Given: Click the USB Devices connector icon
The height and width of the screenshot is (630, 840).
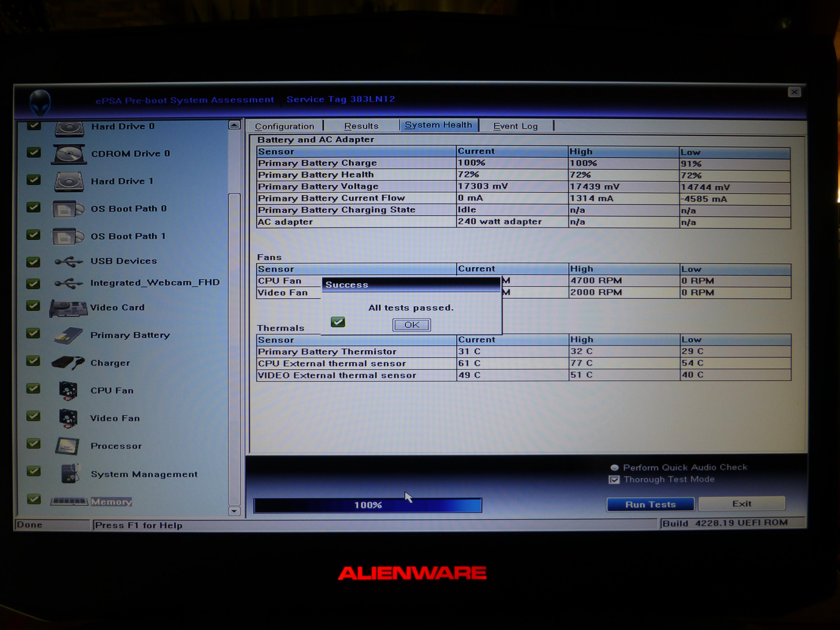Looking at the screenshot, I should pyautogui.click(x=68, y=262).
